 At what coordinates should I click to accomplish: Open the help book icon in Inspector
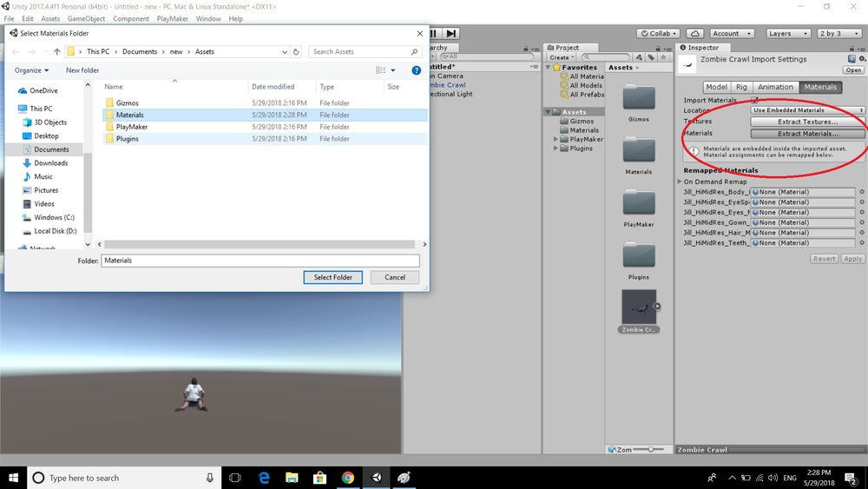852,59
